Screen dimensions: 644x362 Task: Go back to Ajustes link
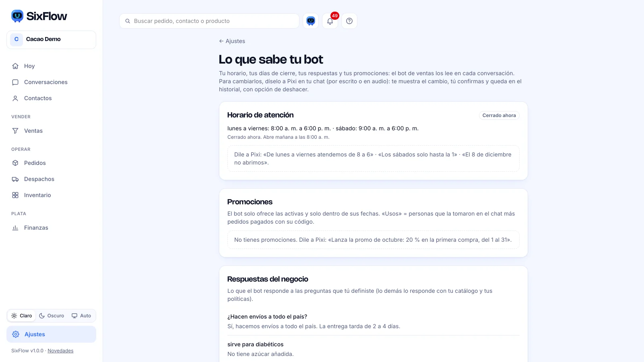tap(232, 41)
